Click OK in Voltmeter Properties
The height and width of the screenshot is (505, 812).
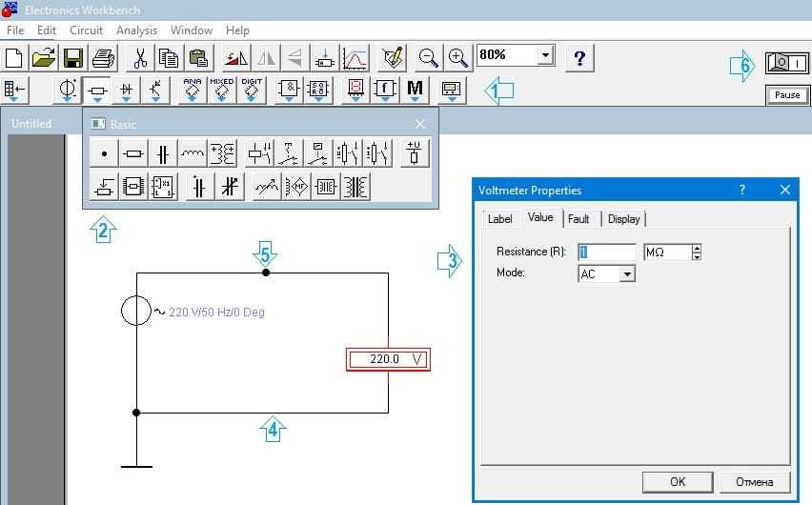[678, 482]
